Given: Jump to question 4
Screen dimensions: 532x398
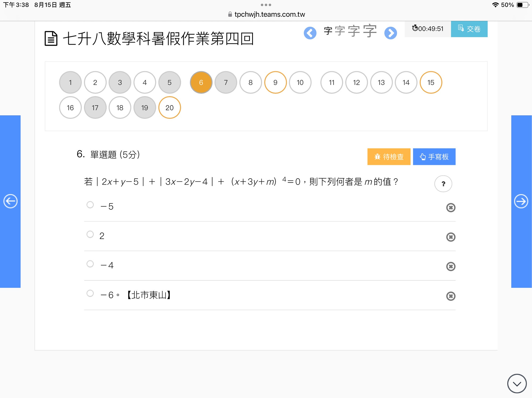Looking at the screenshot, I should click(145, 82).
